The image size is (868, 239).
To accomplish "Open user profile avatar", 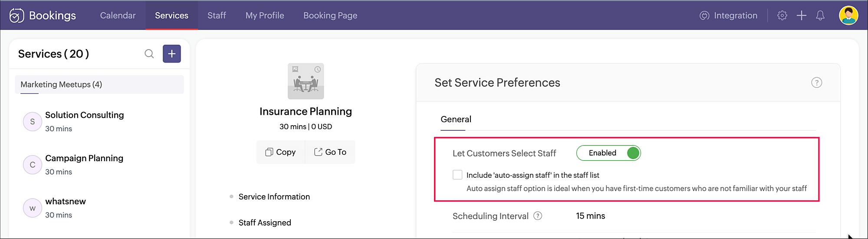I will tap(848, 16).
